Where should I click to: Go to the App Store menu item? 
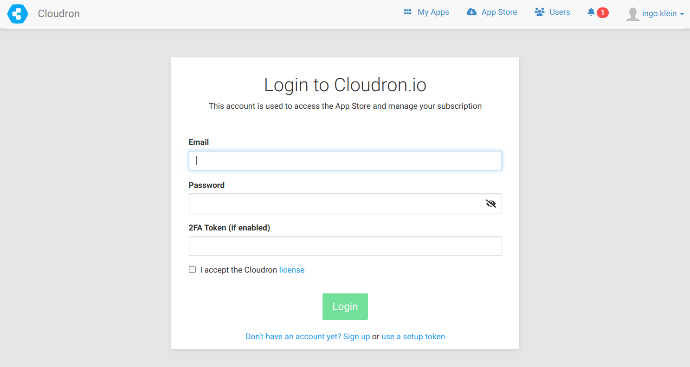(x=492, y=12)
